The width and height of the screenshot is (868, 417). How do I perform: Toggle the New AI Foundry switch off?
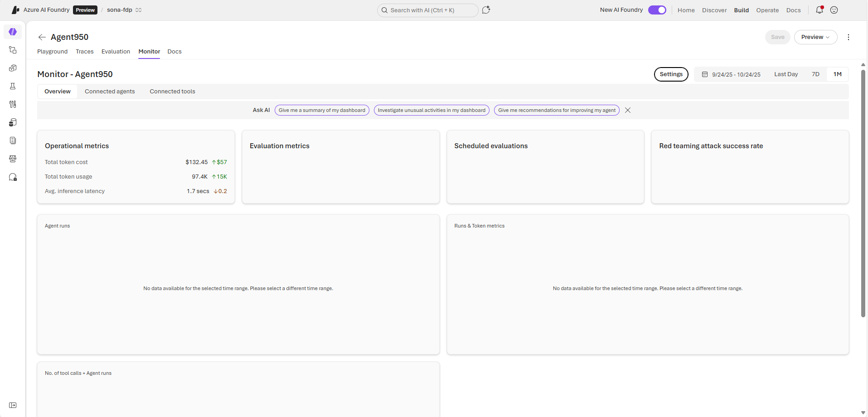pyautogui.click(x=657, y=10)
